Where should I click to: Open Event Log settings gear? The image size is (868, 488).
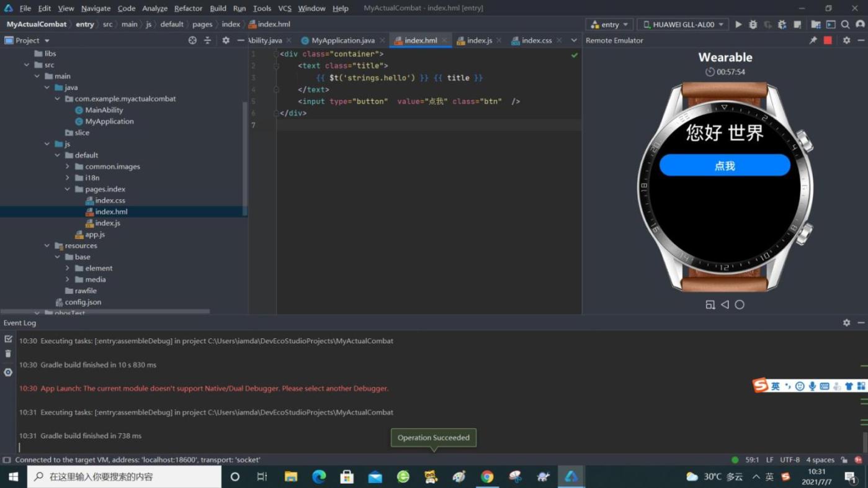[x=846, y=323]
